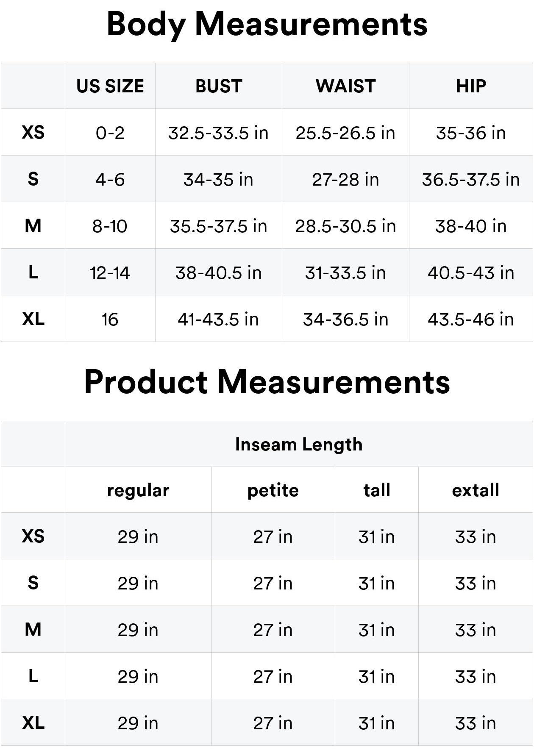Select the Inseam Length header cell
This screenshot has width=534, height=756.
299,444
